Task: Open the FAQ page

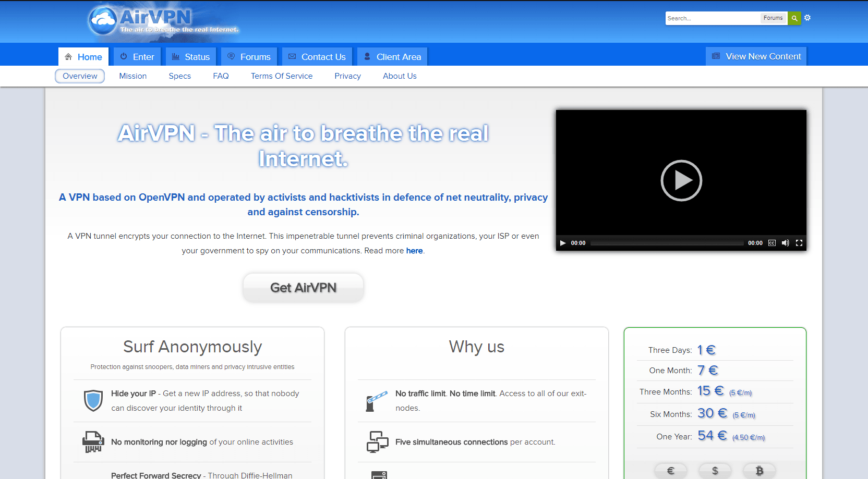Action: [x=221, y=76]
